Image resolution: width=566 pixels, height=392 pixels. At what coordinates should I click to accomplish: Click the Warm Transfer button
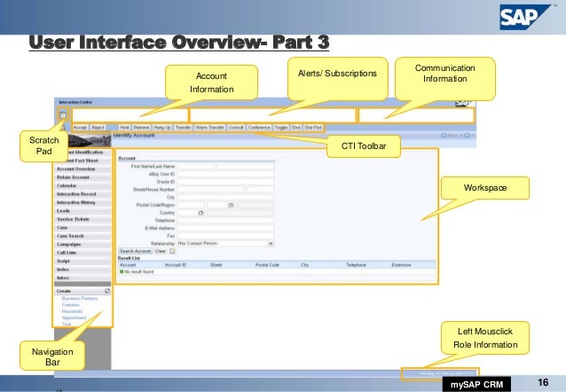209,128
